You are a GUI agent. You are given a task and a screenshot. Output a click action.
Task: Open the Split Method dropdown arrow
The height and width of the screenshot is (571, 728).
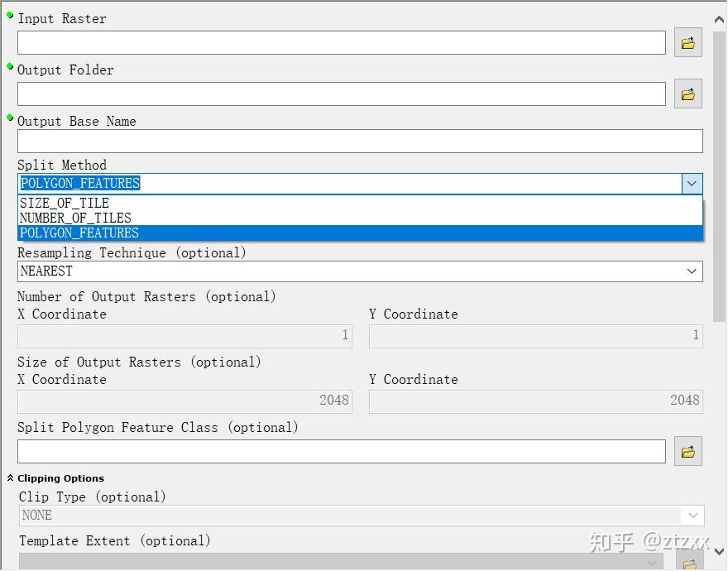(x=692, y=183)
